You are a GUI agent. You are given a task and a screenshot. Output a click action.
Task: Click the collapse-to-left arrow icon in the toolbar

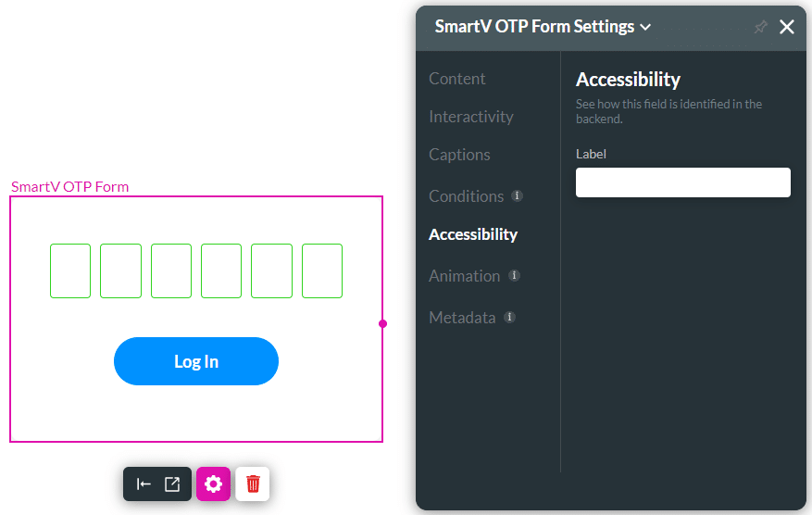point(144,484)
